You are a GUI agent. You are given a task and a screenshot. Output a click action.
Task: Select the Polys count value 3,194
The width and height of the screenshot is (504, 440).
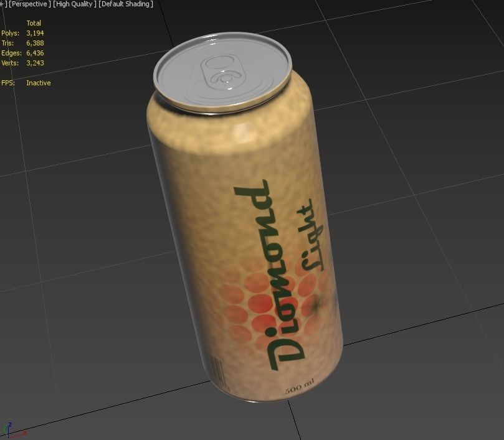pos(35,33)
